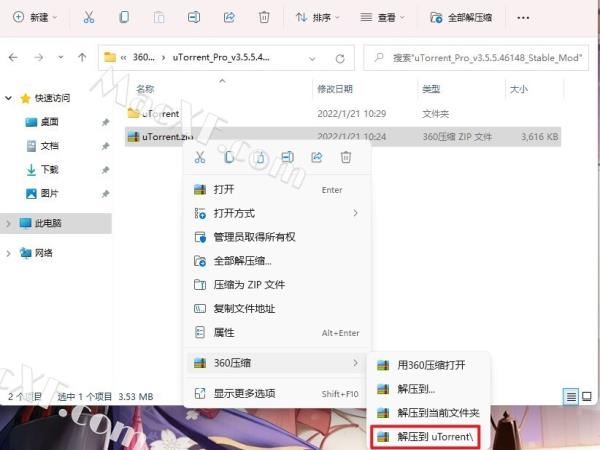Image resolution: width=600 pixels, height=450 pixels.
Task: Sort by Date modified (修改日期) column
Action: pyautogui.click(x=335, y=89)
